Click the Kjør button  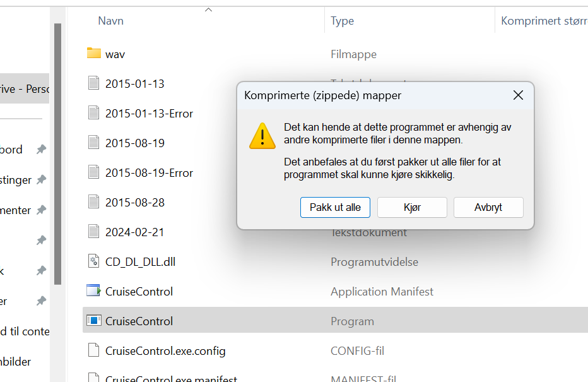tap(412, 208)
